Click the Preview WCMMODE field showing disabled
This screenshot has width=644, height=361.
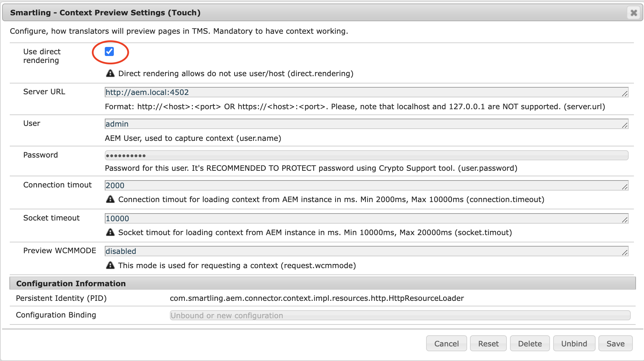pyautogui.click(x=367, y=251)
